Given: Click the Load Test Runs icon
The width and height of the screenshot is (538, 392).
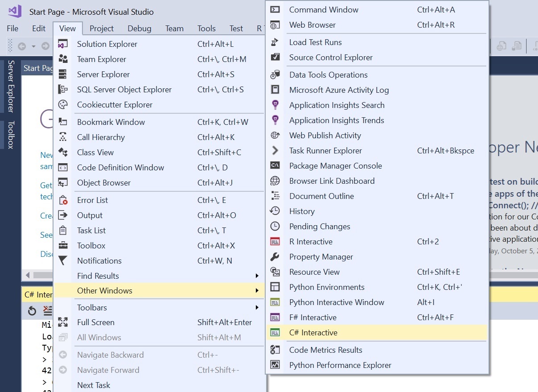Looking at the screenshot, I should click(275, 42).
